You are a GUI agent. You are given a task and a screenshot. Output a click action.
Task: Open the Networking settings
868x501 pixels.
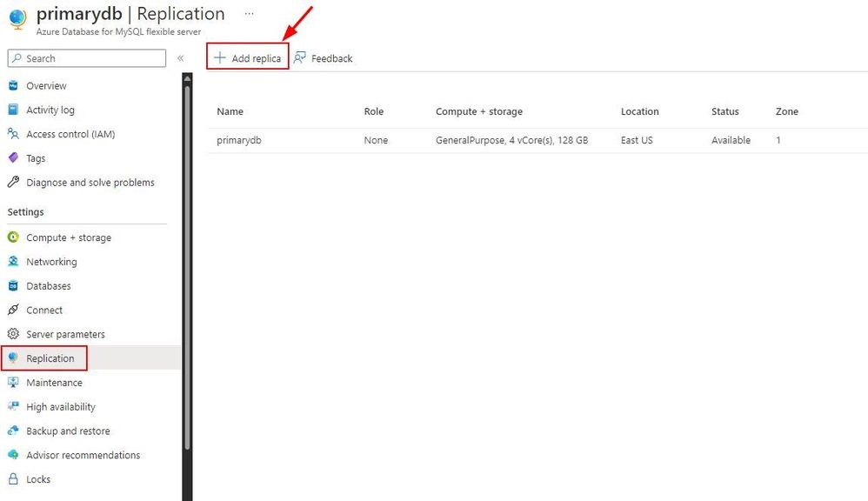tap(51, 262)
